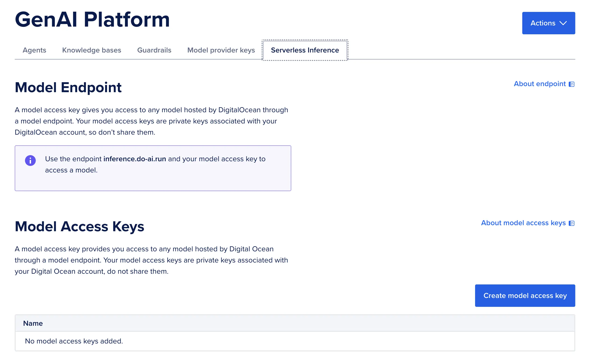Click the inference.do-ai.run endpoint text
This screenshot has width=597, height=364.
[x=135, y=159]
